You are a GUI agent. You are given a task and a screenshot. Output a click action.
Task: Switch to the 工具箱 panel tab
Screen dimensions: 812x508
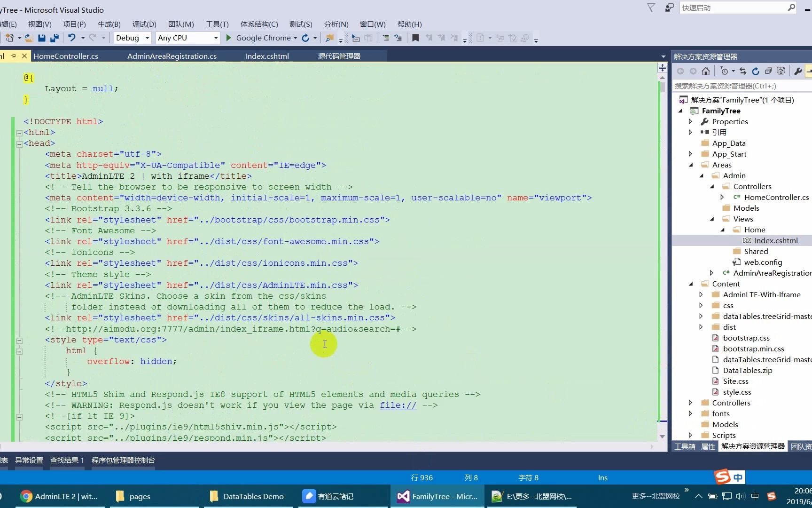[685, 446]
